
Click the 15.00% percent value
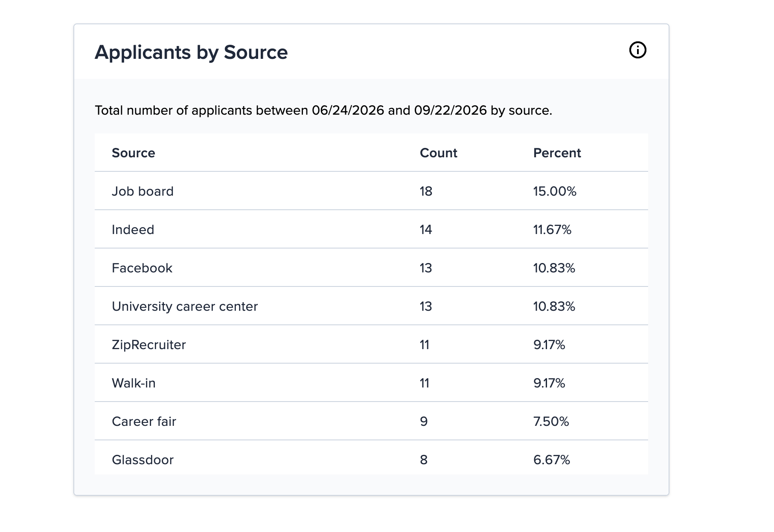coord(555,191)
